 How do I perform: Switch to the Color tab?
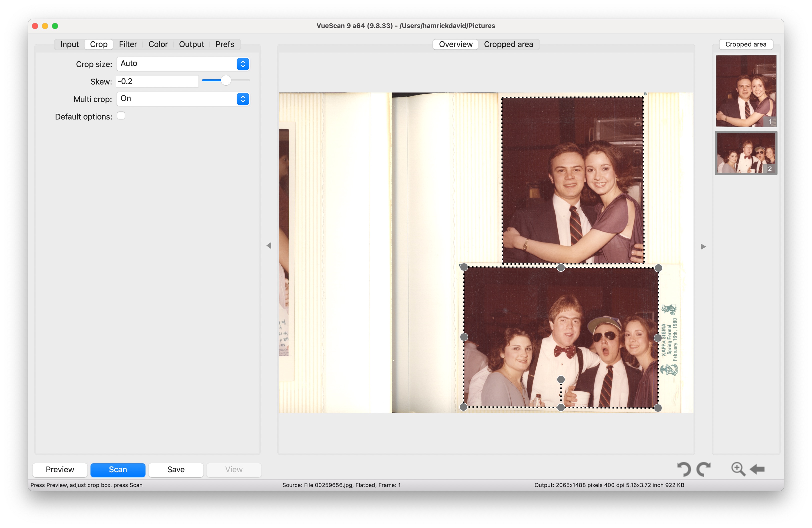coord(158,44)
